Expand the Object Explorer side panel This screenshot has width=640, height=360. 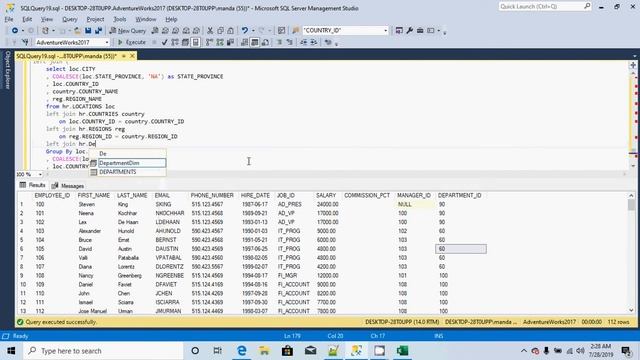[x=7, y=70]
